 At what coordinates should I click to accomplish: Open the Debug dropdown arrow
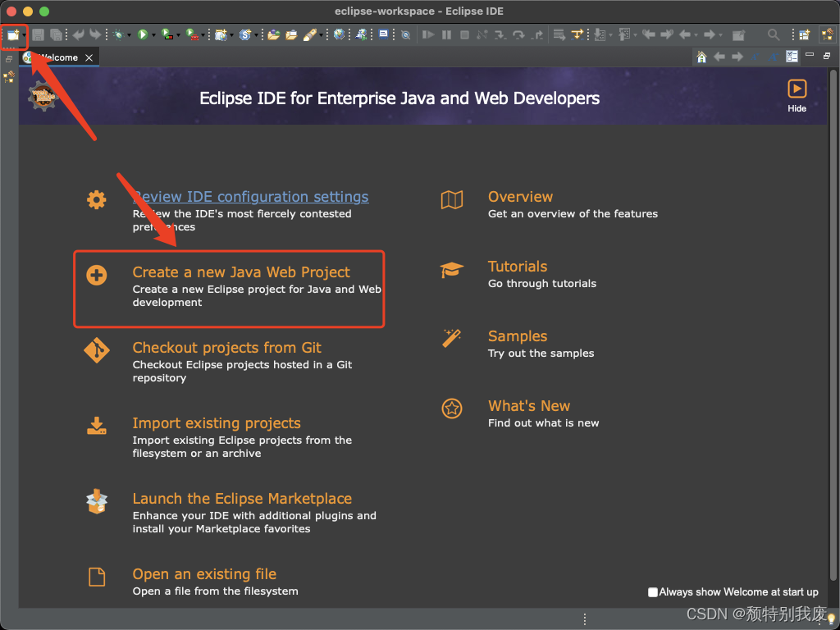(129, 36)
